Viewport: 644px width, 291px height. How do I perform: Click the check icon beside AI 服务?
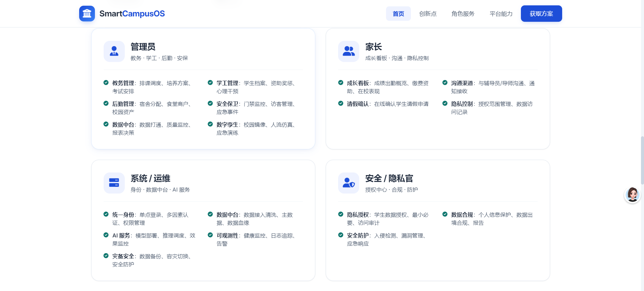(x=106, y=235)
